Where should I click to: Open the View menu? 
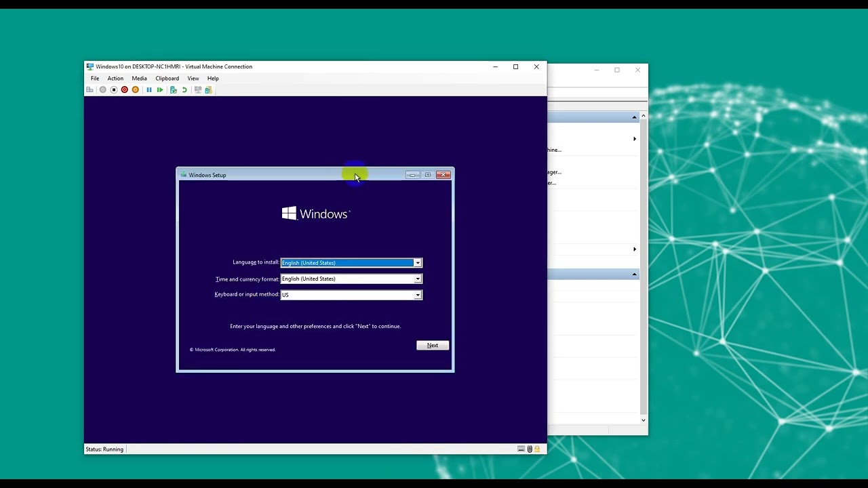[193, 79]
